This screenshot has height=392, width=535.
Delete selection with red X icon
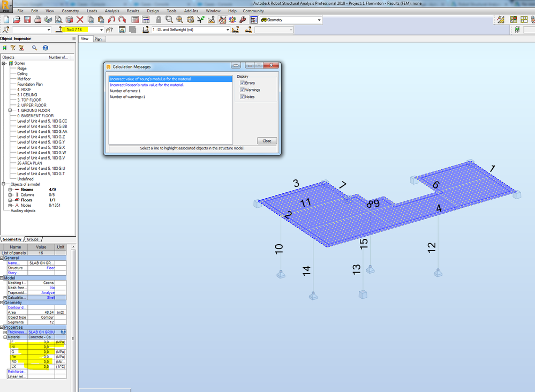(x=80, y=20)
